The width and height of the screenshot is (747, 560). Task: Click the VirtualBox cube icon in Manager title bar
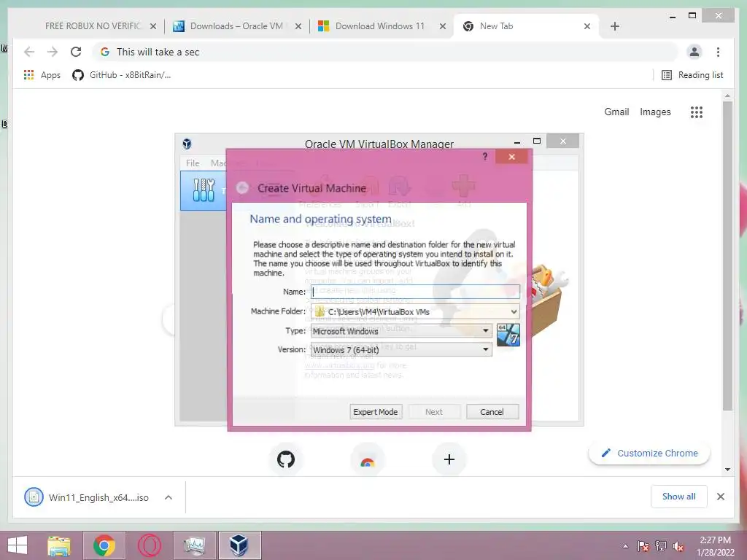[x=187, y=144]
